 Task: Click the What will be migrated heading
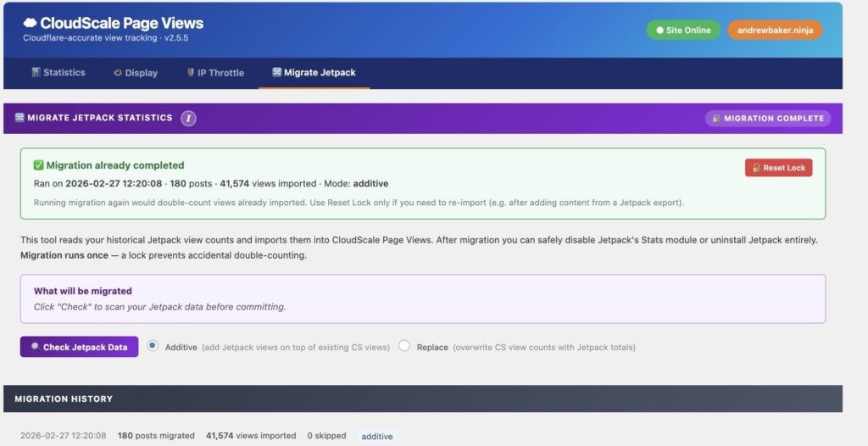[x=83, y=291]
